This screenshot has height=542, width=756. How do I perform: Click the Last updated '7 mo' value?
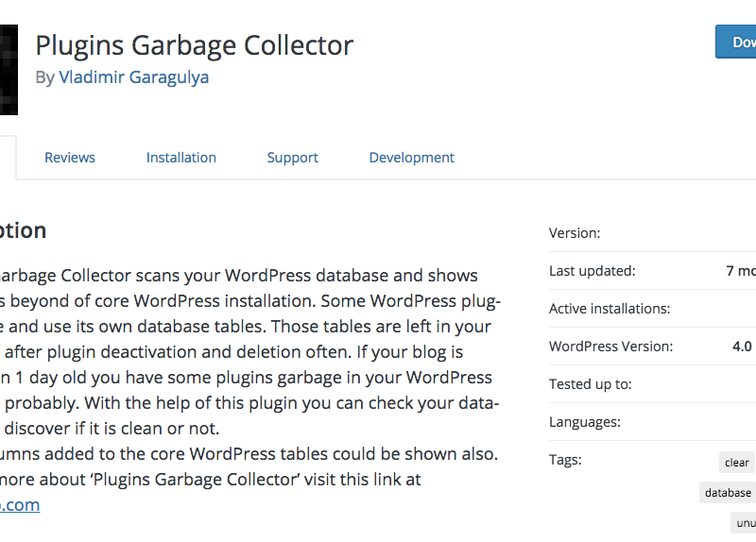[741, 271]
